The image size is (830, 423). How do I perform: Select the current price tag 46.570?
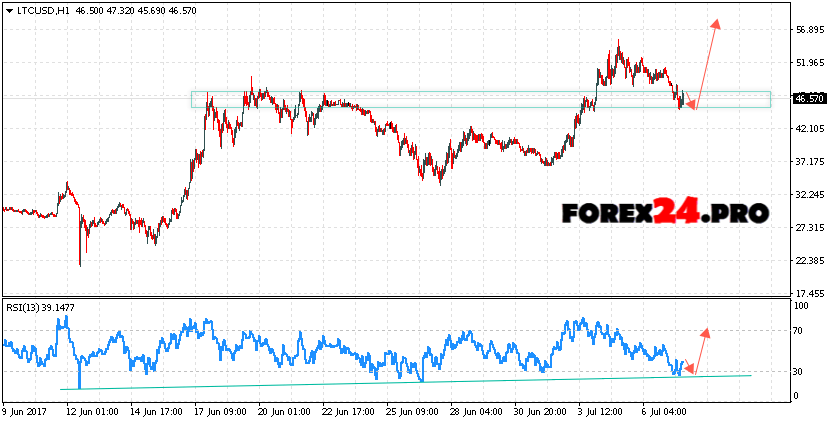(808, 99)
